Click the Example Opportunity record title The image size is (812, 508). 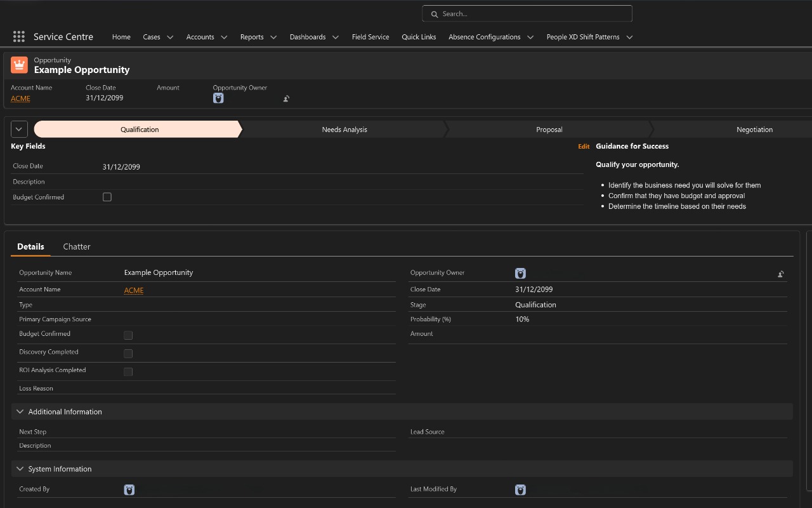coord(82,70)
